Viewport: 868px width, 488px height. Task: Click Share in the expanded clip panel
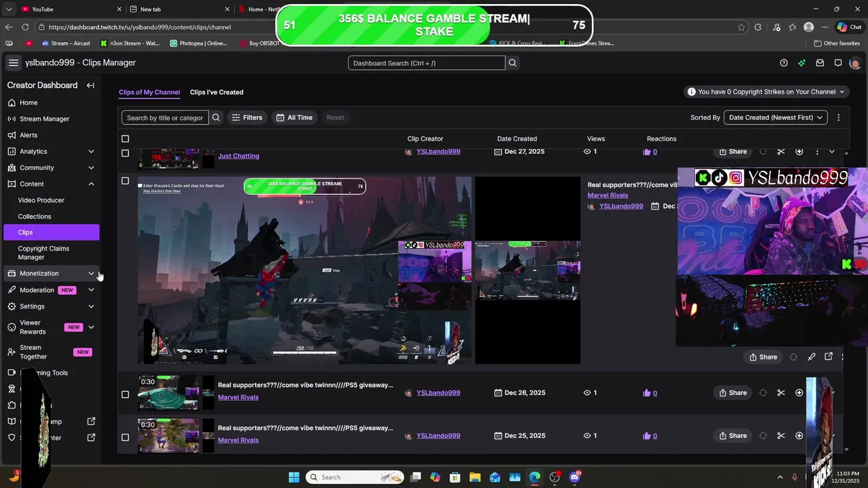tap(763, 357)
